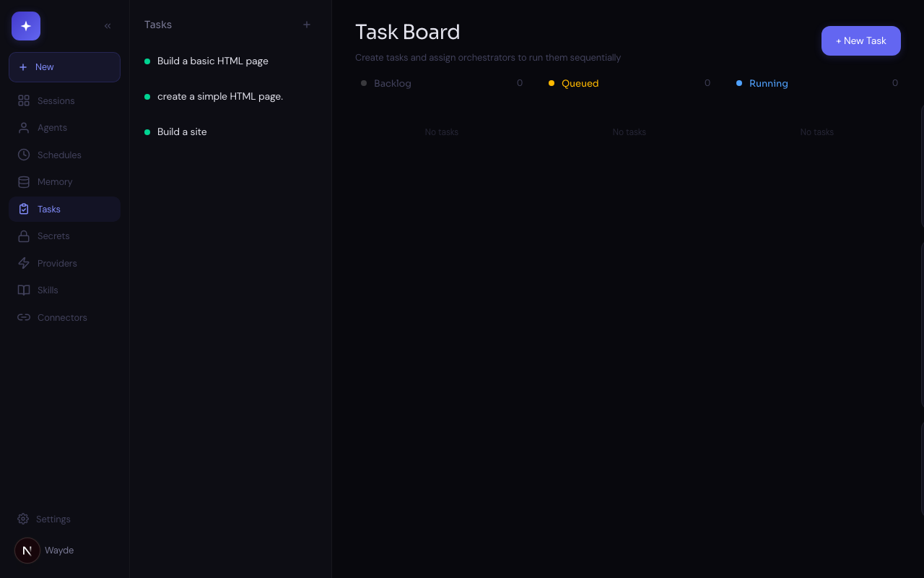Viewport: 924px width, 578px height.
Task: Collapse the sidebar with double-chevron icon
Action: pyautogui.click(x=108, y=26)
